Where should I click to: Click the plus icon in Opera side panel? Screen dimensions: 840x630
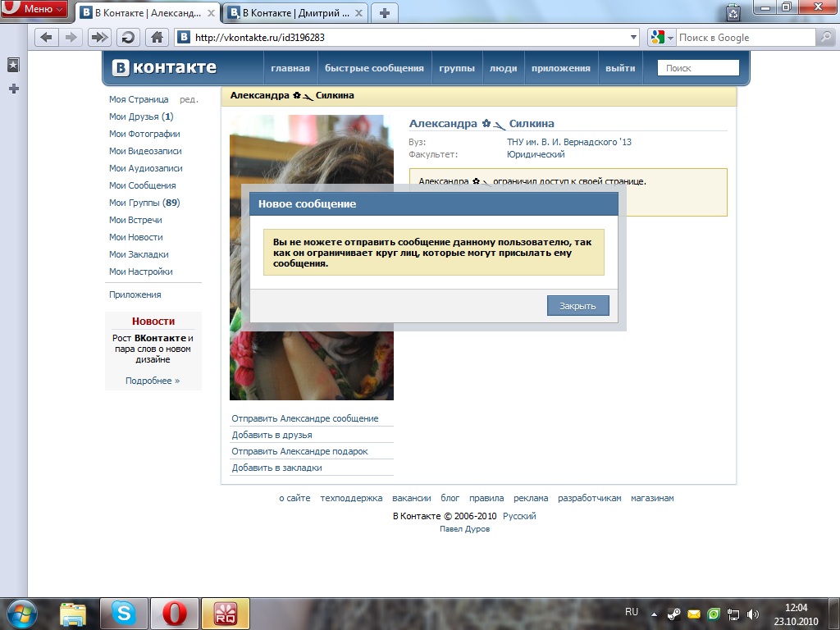pyautogui.click(x=14, y=89)
